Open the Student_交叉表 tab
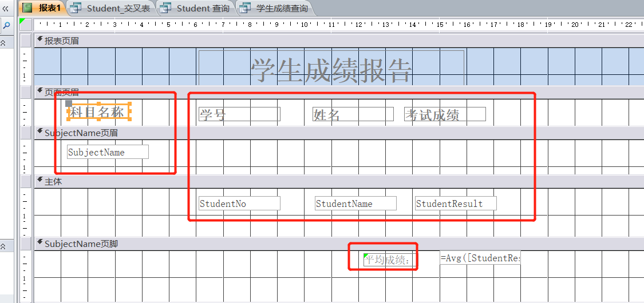Screen dimensions: 644x303 118,8
